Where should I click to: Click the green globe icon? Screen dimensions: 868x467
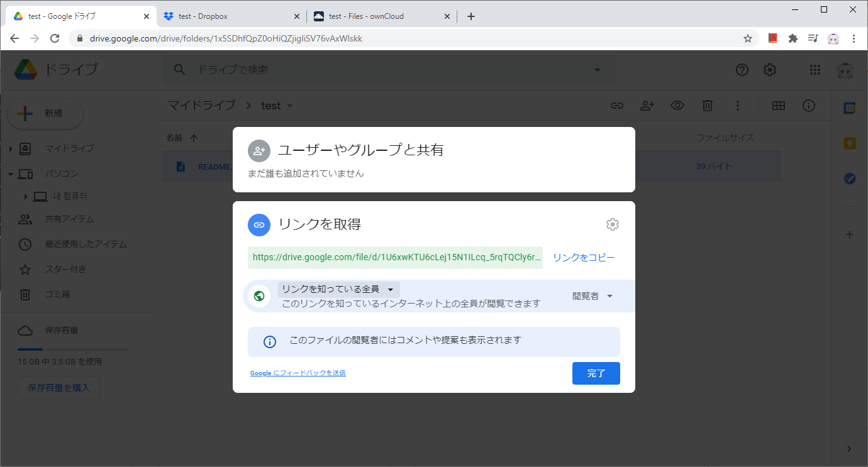[259, 295]
